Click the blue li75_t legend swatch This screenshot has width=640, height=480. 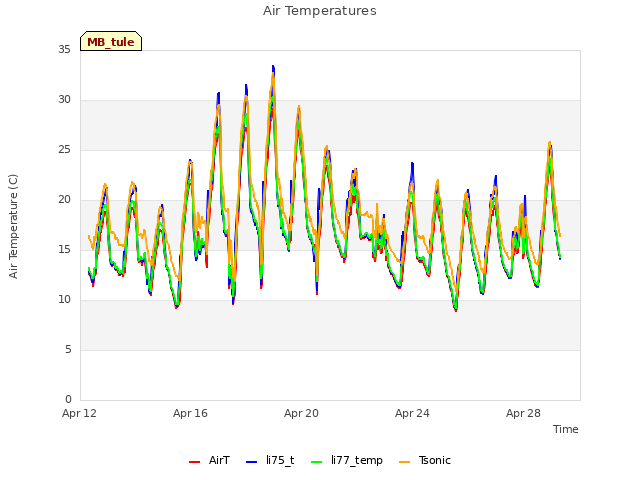(x=252, y=462)
